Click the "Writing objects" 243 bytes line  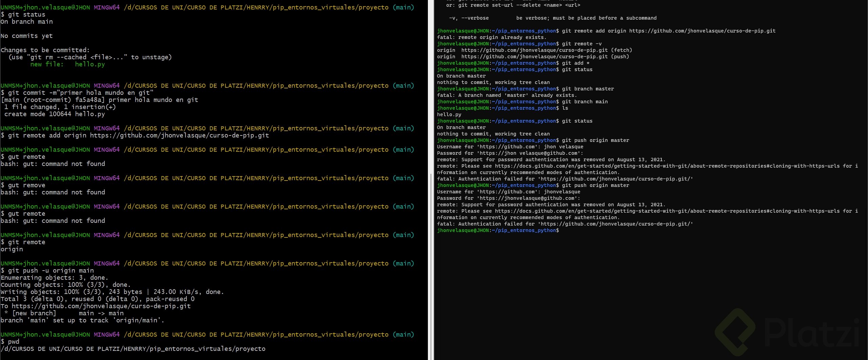(x=112, y=292)
